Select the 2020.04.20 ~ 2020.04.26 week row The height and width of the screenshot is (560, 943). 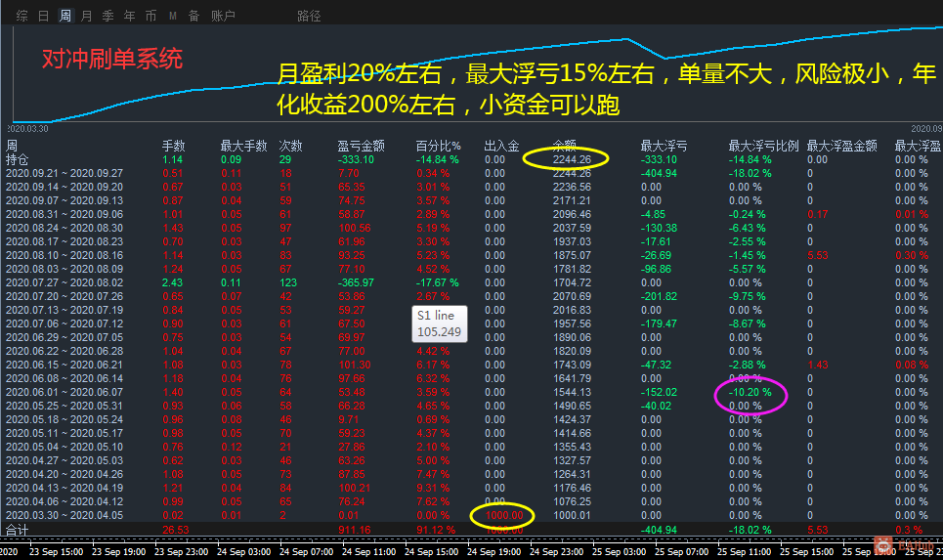[x=64, y=474]
